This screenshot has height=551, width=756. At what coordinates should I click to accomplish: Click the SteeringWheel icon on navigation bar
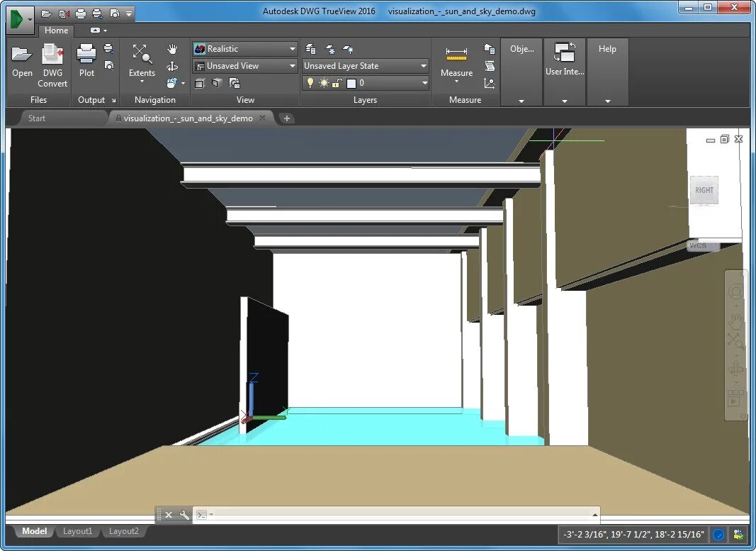pyautogui.click(x=735, y=292)
